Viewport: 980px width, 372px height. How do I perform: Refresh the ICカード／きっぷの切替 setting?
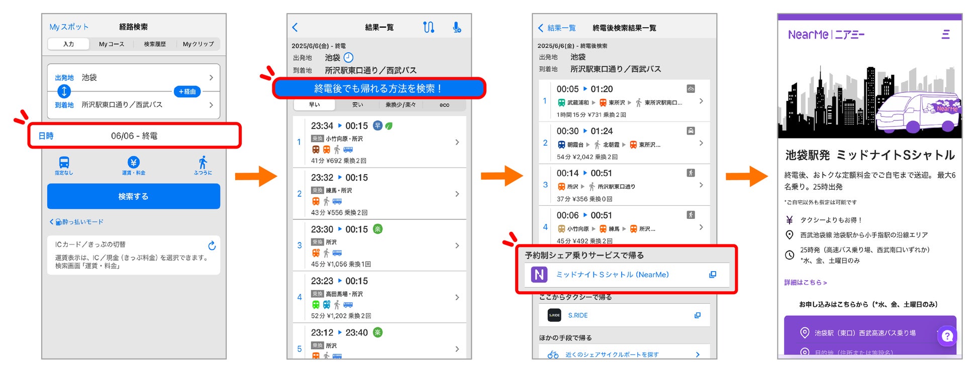(212, 245)
